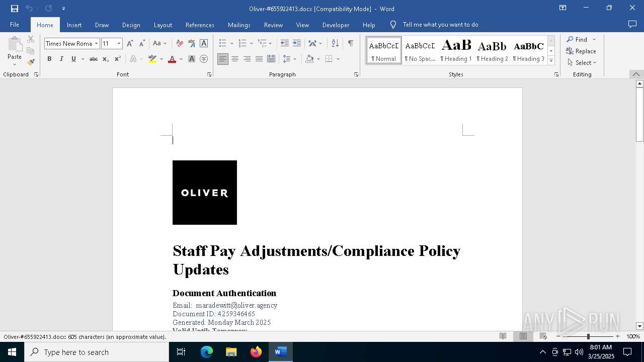Open File Explorer from the taskbar
The height and width of the screenshot is (362, 644).
(231, 352)
